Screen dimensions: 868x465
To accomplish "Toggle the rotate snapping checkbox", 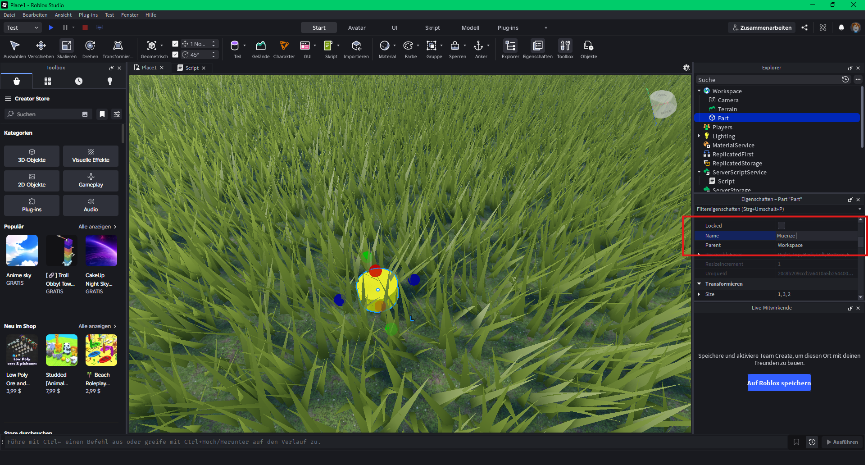I will (175, 55).
